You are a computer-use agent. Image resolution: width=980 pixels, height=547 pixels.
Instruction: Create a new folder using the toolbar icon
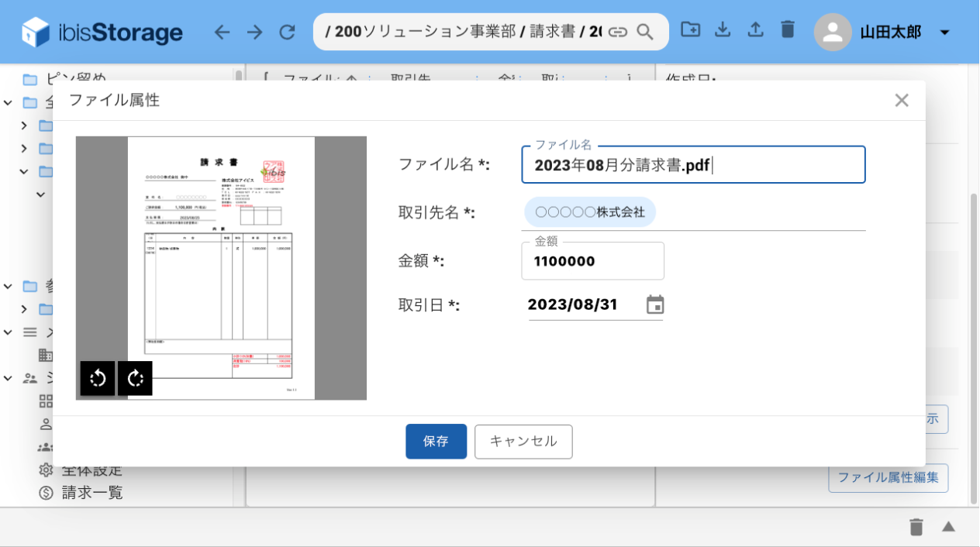tap(690, 31)
